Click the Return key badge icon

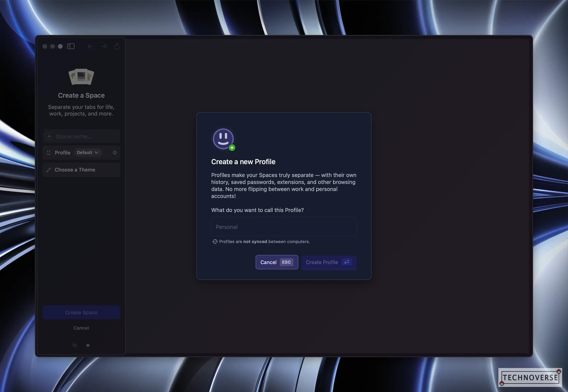coord(347,262)
